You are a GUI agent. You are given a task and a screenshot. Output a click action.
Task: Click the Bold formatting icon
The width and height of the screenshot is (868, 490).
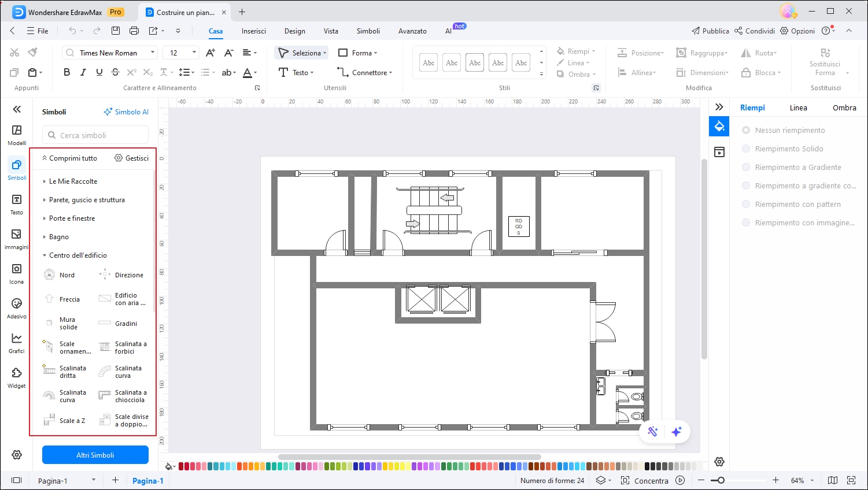pos(67,72)
